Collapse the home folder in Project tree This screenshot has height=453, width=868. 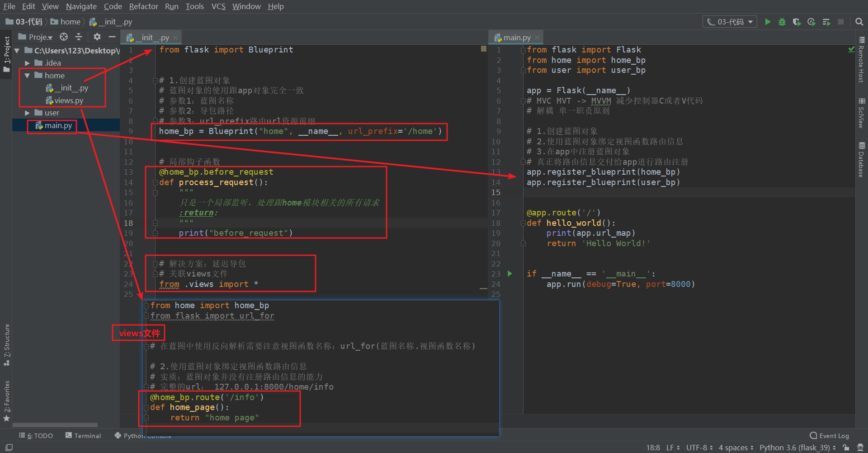pos(27,75)
